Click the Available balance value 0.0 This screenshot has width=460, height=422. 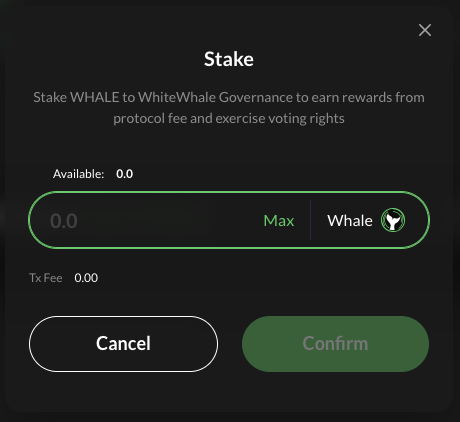click(x=124, y=174)
